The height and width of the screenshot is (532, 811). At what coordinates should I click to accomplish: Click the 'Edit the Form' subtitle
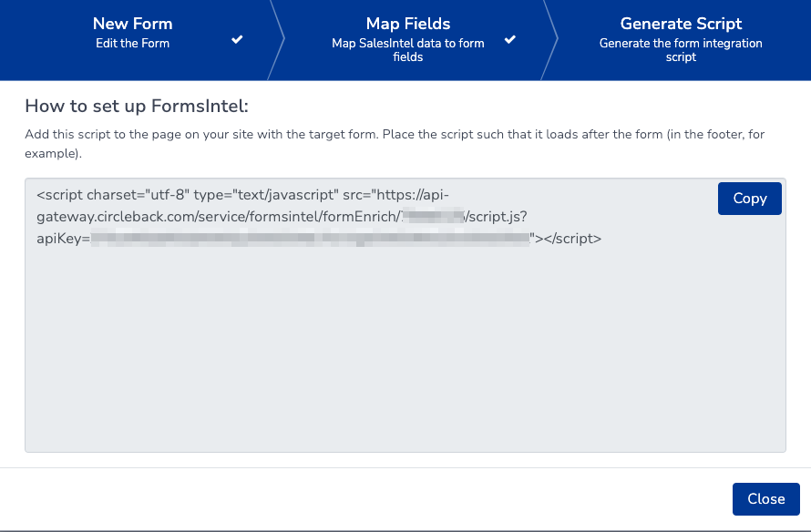132,44
